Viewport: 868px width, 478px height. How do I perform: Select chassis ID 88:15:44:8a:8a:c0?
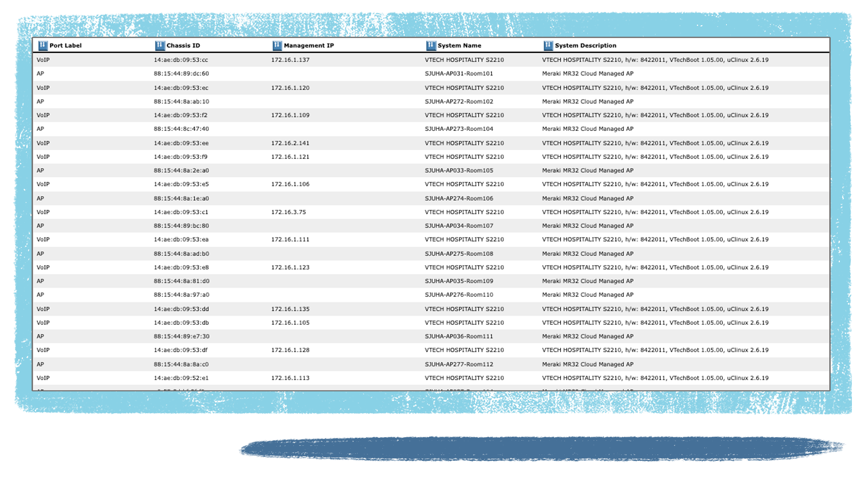click(181, 364)
